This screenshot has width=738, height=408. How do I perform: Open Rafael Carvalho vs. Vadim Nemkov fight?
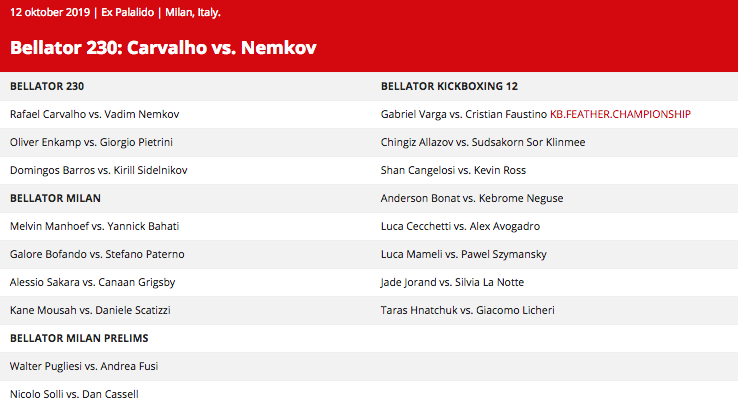94,114
